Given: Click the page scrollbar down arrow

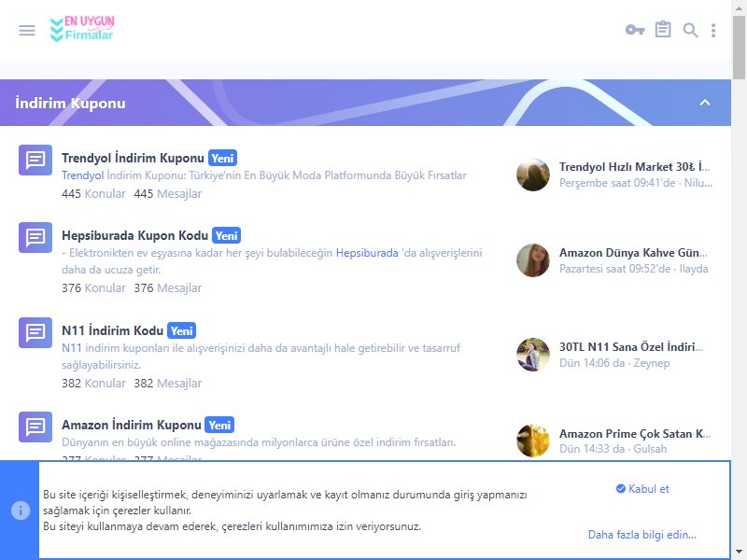Looking at the screenshot, I should click(739, 552).
